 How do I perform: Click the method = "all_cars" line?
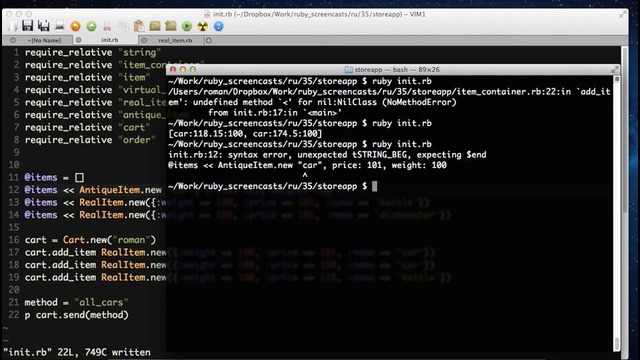click(76, 302)
